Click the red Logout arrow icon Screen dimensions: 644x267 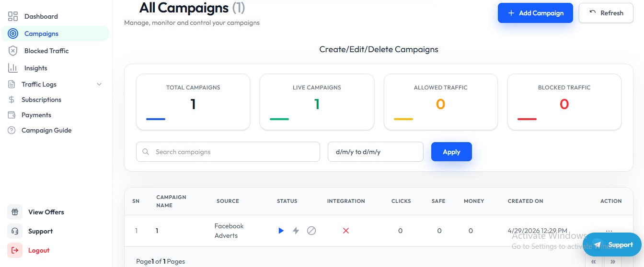point(15,250)
